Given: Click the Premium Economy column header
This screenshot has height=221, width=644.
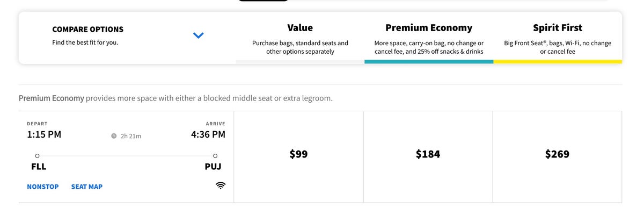Looking at the screenshot, I should point(429,28).
